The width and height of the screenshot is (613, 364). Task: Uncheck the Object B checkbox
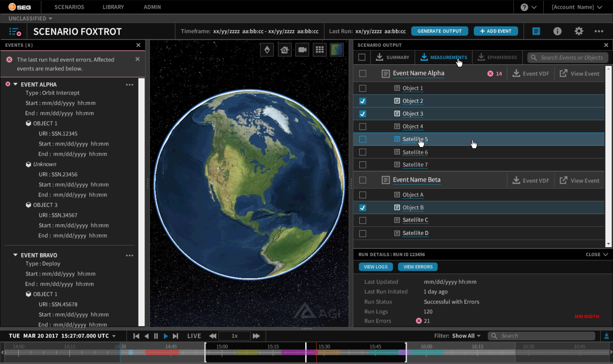click(x=362, y=207)
